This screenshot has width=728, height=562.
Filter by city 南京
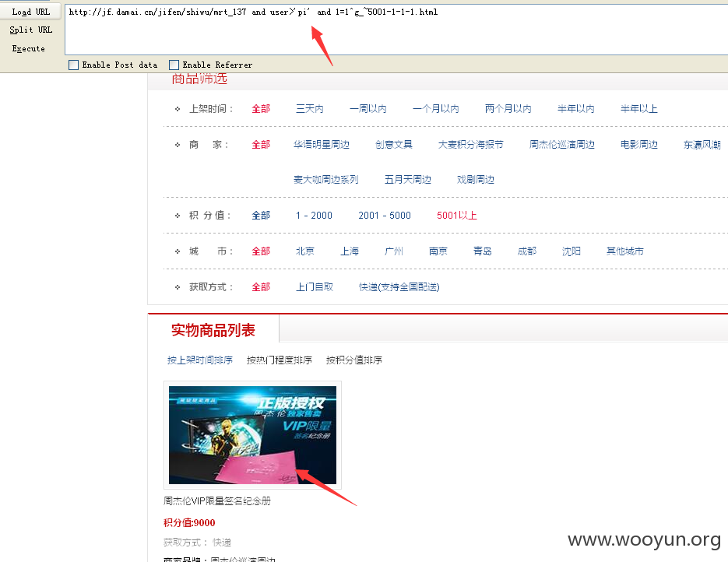(x=438, y=251)
